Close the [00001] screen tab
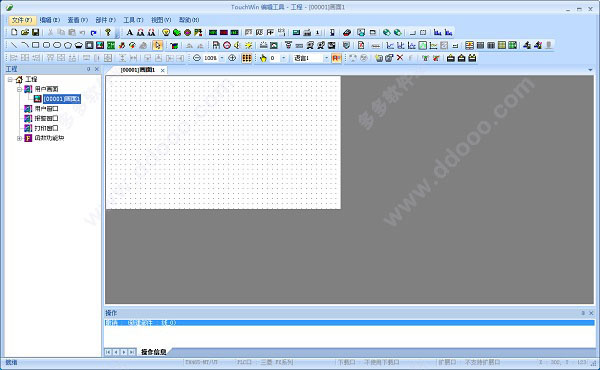This screenshot has width=600, height=370. pos(163,70)
